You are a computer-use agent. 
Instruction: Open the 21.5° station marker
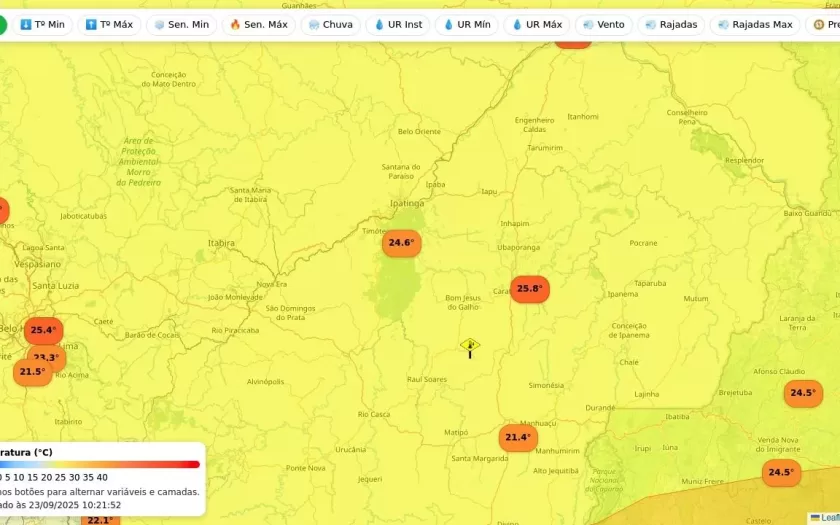tap(32, 372)
